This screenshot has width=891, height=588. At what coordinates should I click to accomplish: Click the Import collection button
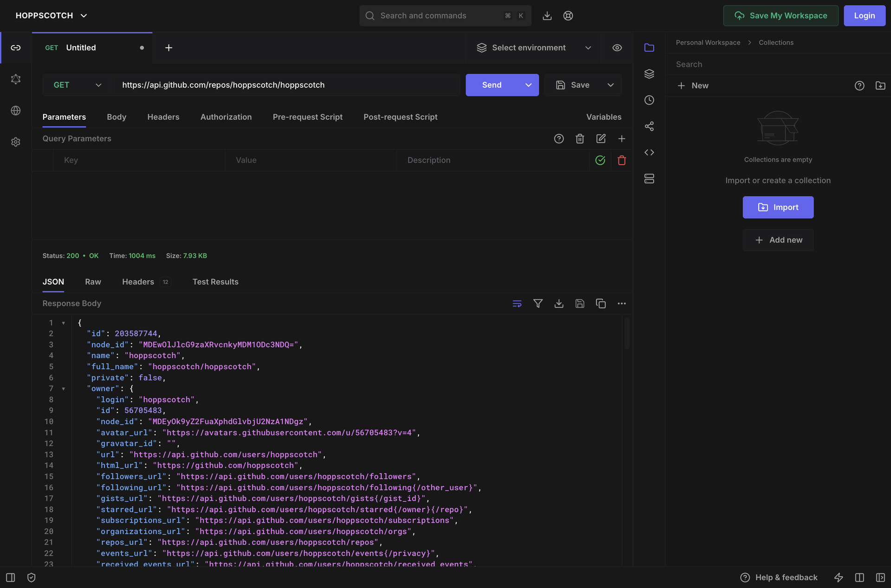(x=778, y=207)
